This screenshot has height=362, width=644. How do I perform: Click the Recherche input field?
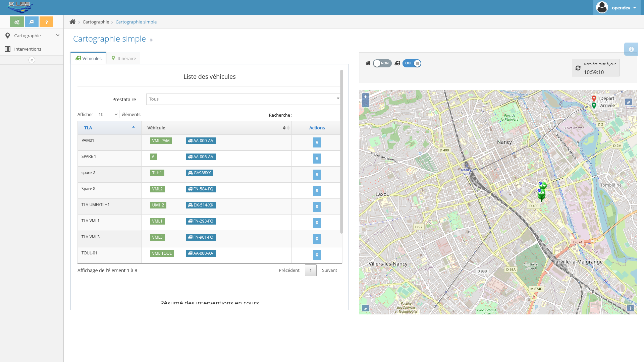[x=317, y=115]
